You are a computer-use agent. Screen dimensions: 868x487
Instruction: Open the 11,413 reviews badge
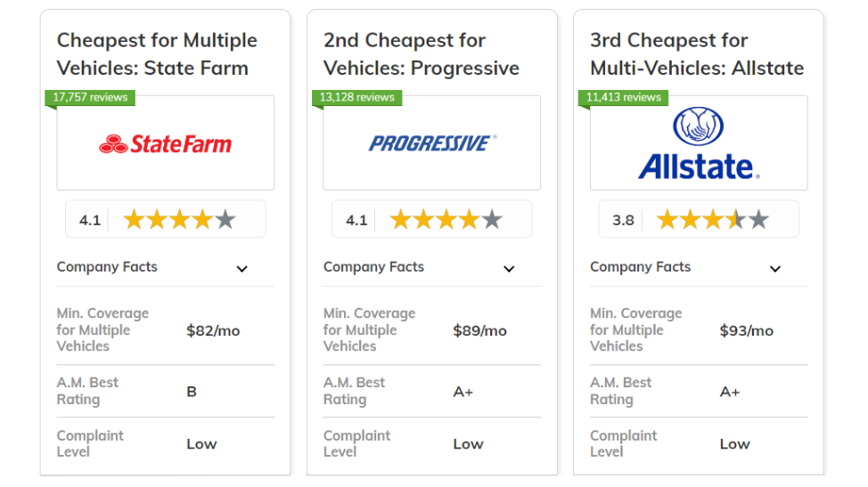click(623, 97)
